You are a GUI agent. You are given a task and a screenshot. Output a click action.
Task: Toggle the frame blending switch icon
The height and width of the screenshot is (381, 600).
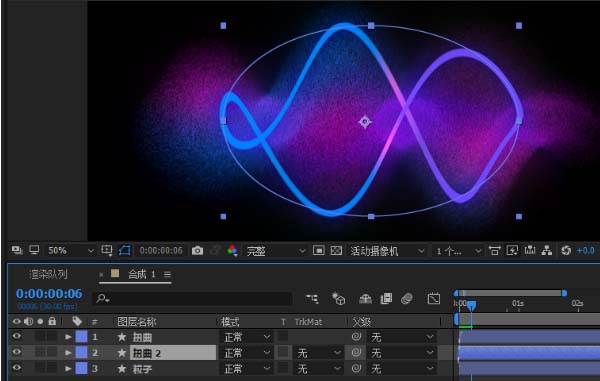tap(386, 298)
